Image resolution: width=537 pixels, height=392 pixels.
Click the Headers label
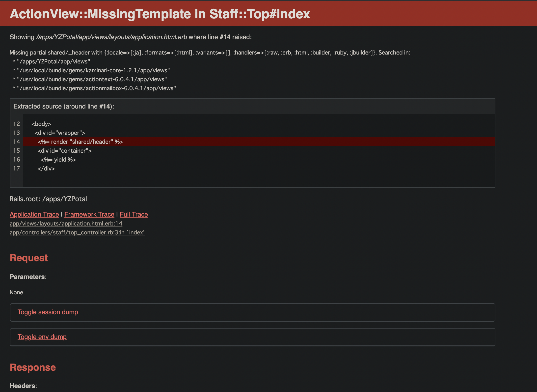[23, 386]
